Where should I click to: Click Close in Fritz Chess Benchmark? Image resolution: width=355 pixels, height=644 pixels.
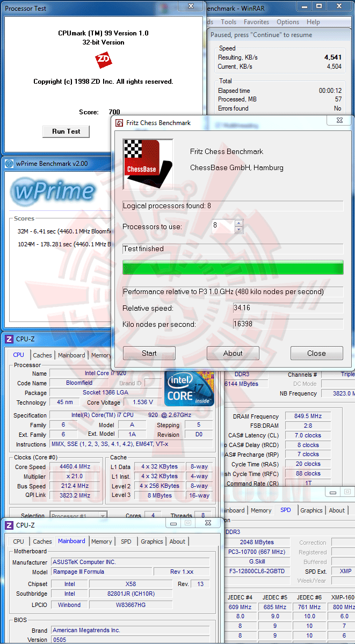(316, 353)
